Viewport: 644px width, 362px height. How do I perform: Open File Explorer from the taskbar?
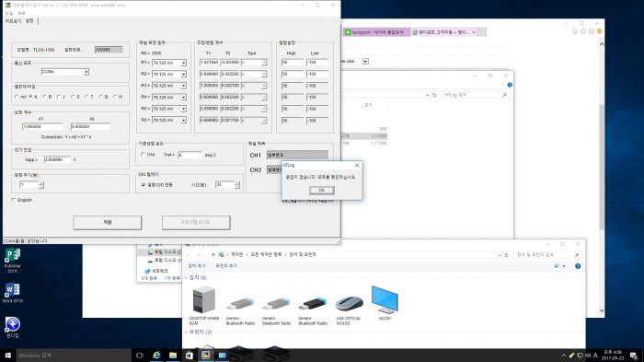(x=173, y=355)
